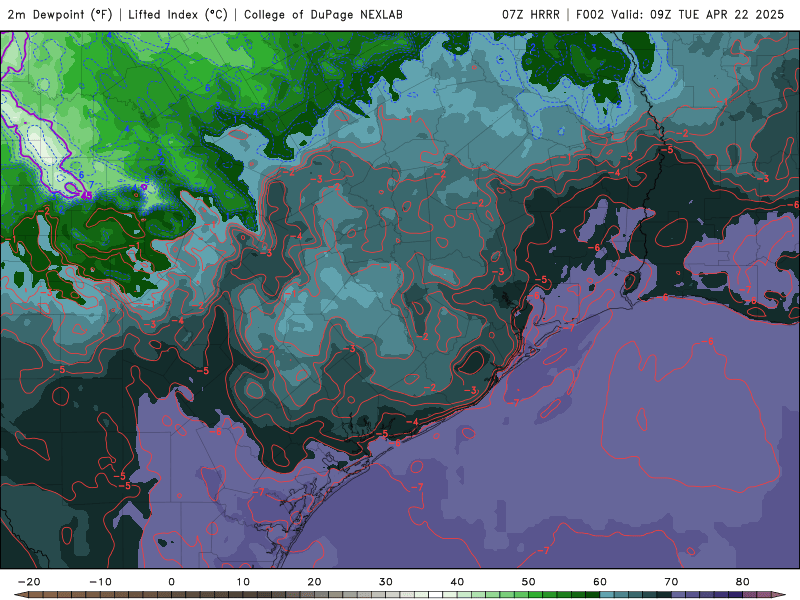800x600 pixels.
Task: Click the 40 color scale label
Action: pos(457,582)
